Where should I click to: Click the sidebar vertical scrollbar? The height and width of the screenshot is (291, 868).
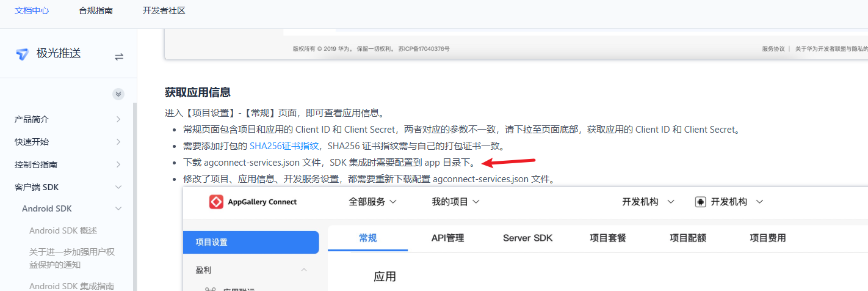(135, 196)
